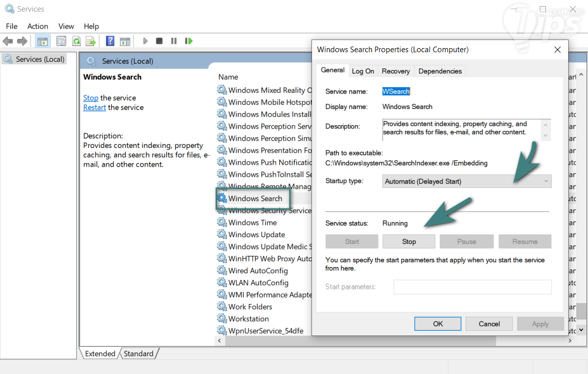The width and height of the screenshot is (588, 374).
Task: Click the Stop button in properties
Action: coord(409,242)
